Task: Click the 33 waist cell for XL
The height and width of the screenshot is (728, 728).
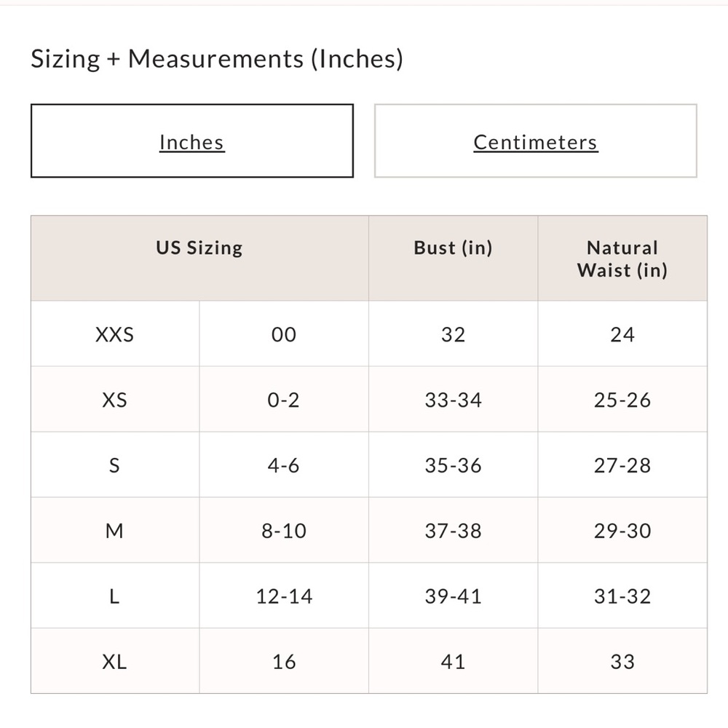Action: coord(622,661)
